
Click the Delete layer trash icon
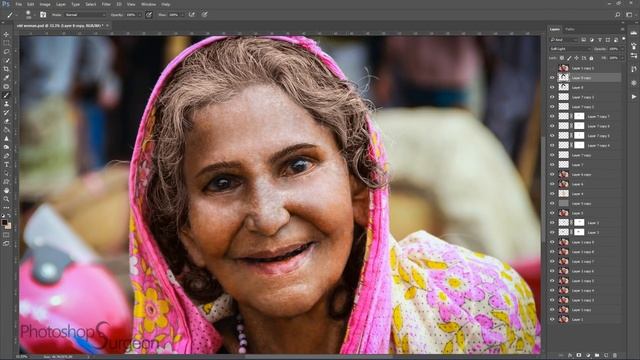pyautogui.click(x=615, y=355)
